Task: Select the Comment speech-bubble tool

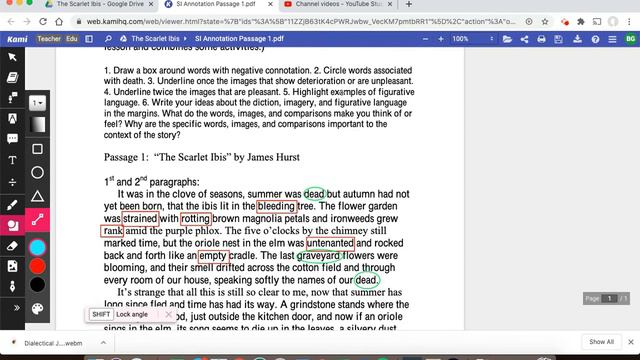Action: [12, 139]
